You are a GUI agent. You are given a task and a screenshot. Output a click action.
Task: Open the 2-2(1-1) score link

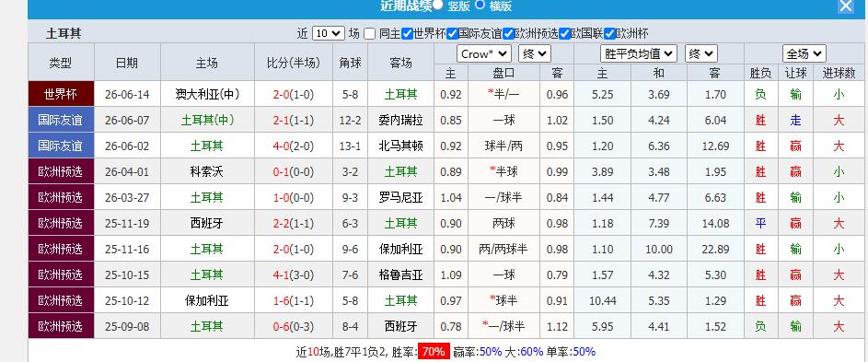[x=294, y=224]
